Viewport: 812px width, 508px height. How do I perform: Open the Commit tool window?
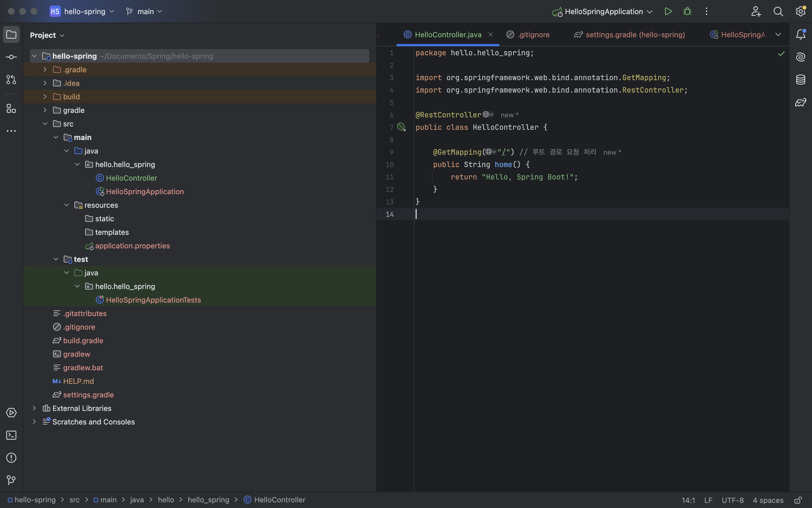[x=11, y=57]
